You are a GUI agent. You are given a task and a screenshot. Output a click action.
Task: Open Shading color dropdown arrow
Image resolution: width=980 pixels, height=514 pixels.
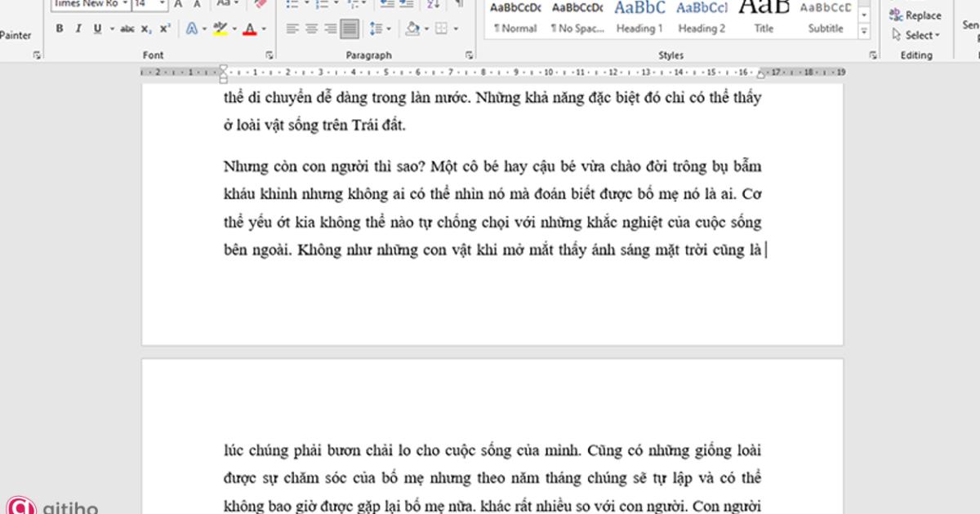[x=426, y=29]
